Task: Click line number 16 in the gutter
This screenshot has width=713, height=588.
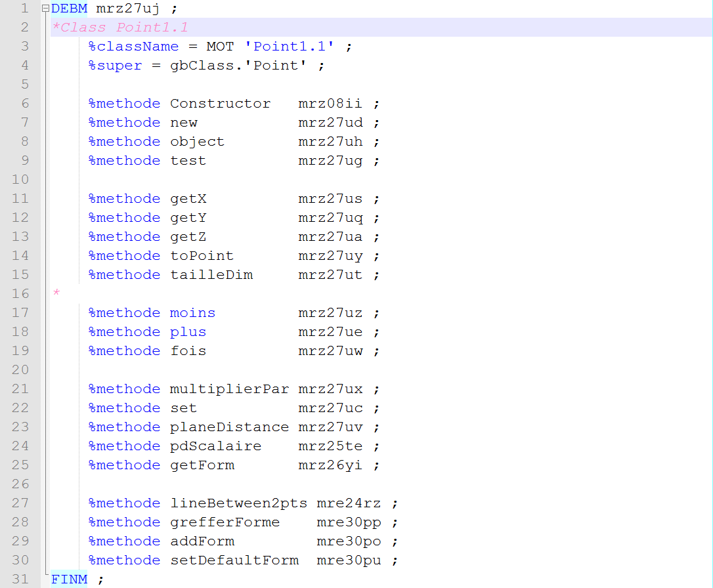Action: (x=20, y=293)
